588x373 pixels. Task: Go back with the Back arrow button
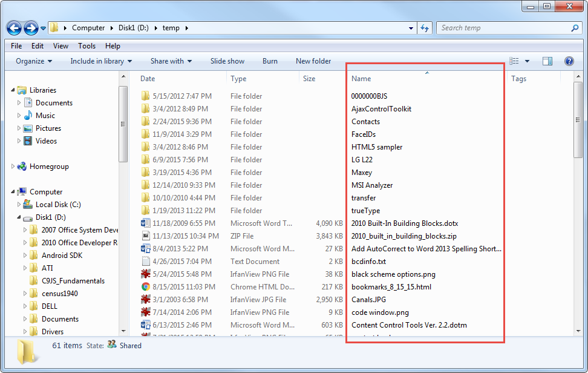[15, 28]
